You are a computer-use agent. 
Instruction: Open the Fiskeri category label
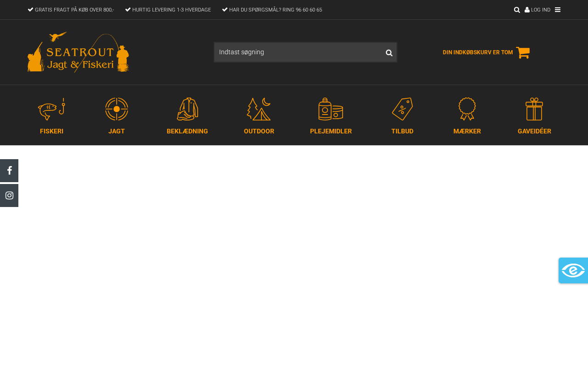click(51, 131)
